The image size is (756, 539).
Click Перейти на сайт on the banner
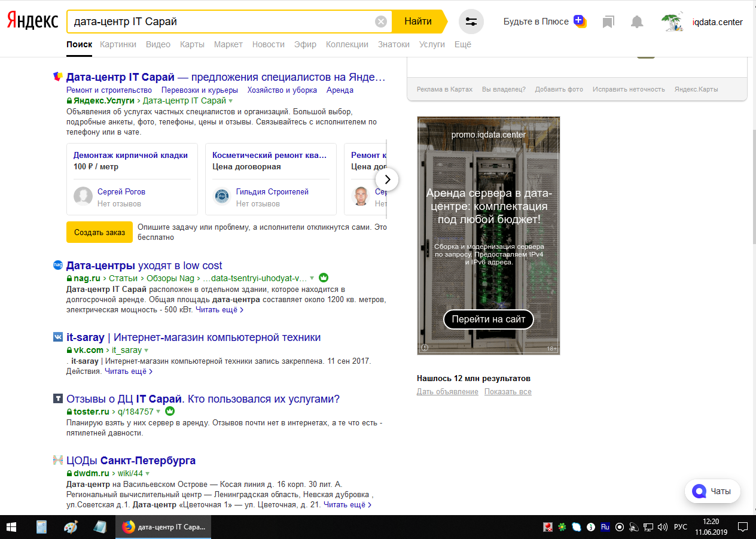point(488,319)
